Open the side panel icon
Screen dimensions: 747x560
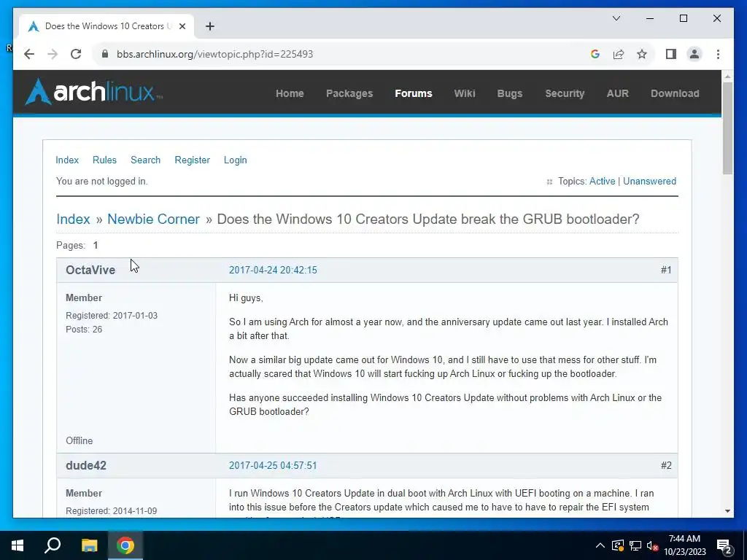click(x=671, y=54)
